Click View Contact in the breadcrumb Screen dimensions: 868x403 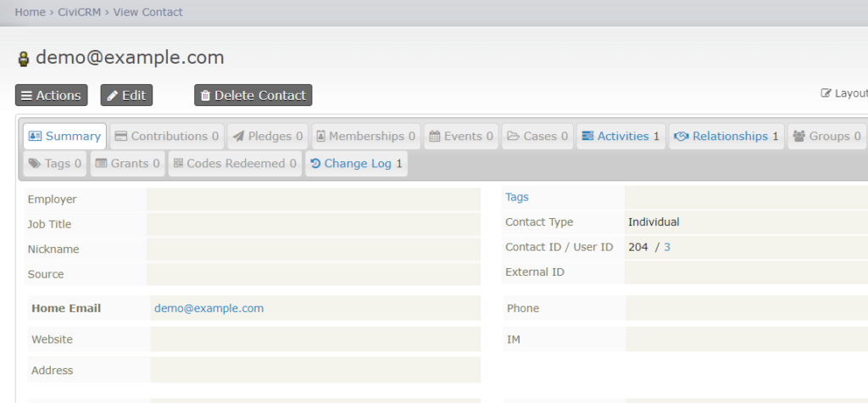147,12
